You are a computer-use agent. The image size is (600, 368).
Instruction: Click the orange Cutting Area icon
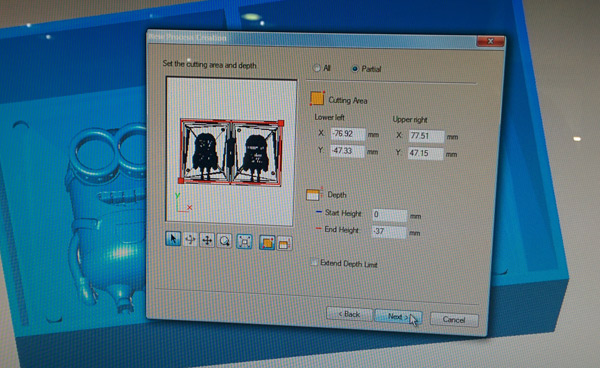click(317, 98)
